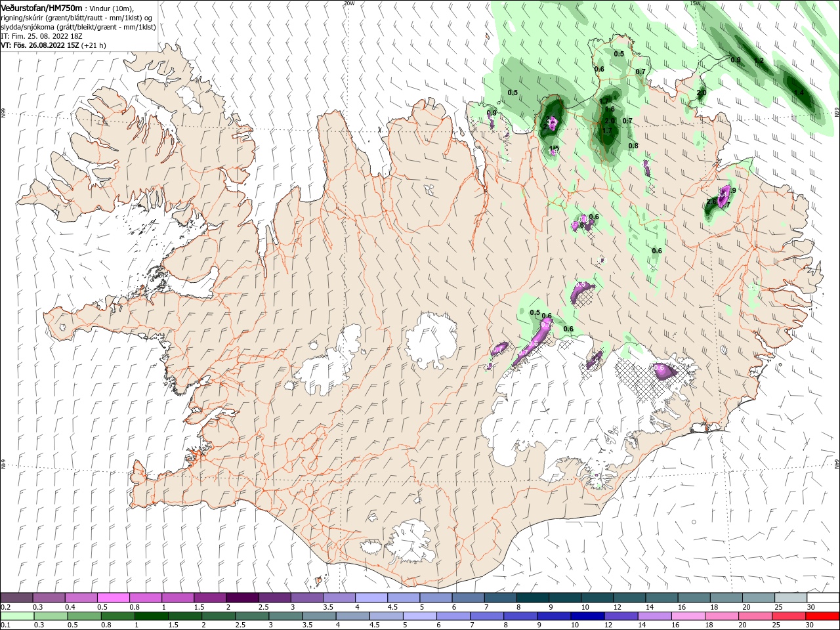Click the 'Vindur (10m)' text in the header
This screenshot has width=840, height=630.
coord(111,9)
